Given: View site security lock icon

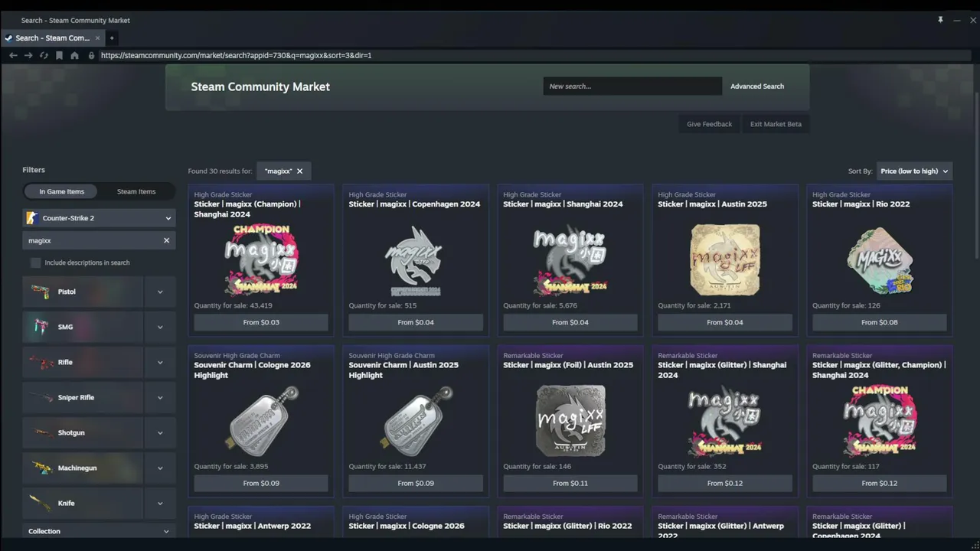Looking at the screenshot, I should pyautogui.click(x=91, y=55).
